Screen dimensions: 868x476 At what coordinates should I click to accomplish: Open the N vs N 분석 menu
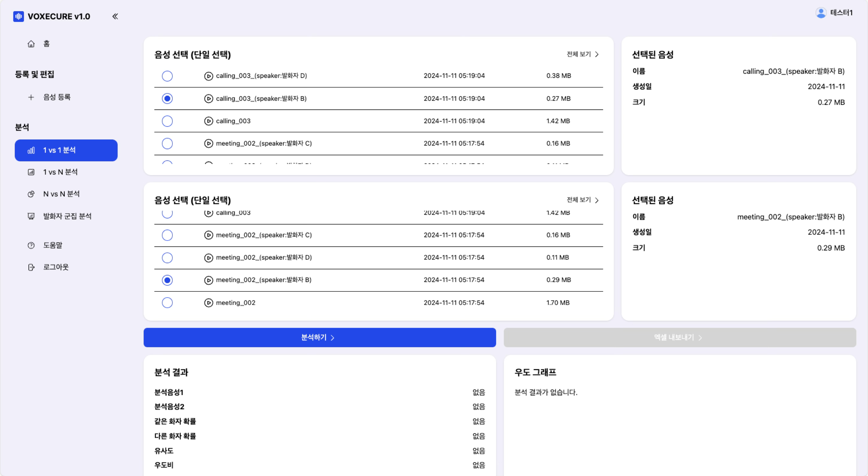pos(61,194)
